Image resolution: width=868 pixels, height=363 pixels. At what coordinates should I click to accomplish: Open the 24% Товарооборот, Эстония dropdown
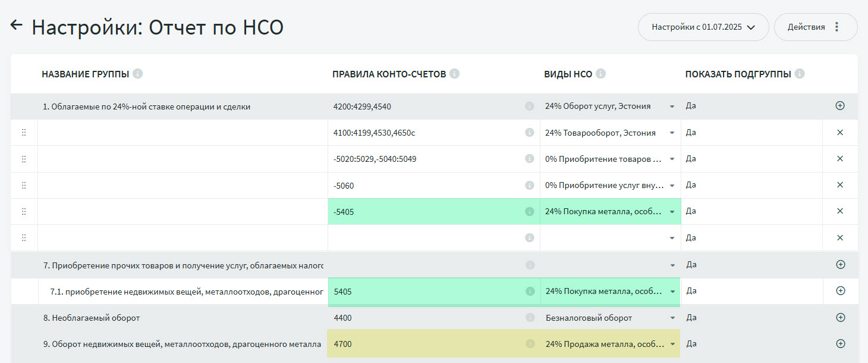pos(672,133)
